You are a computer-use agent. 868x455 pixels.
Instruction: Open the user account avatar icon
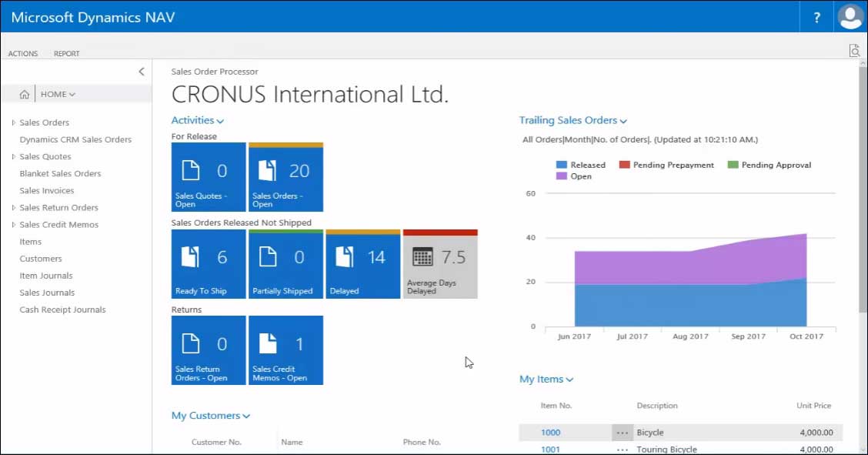[850, 16]
